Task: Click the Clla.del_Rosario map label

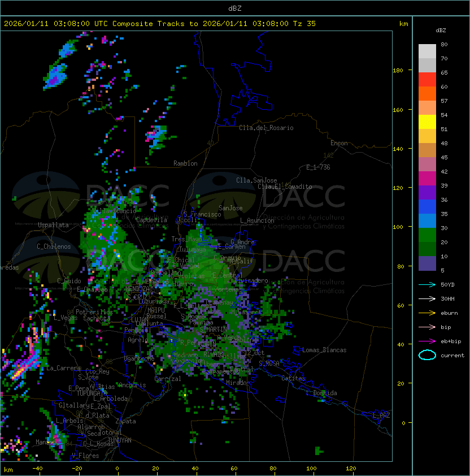Action: [x=266, y=128]
